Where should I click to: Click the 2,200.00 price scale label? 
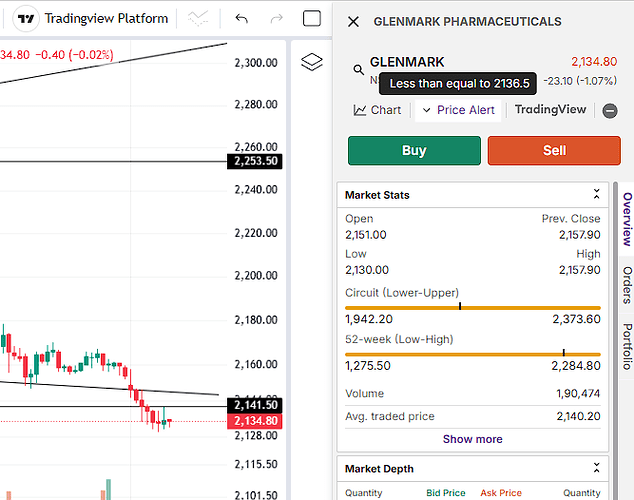tap(256, 276)
